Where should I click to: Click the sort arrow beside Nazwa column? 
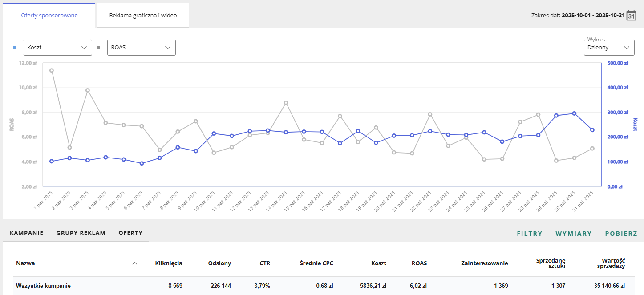135,263
